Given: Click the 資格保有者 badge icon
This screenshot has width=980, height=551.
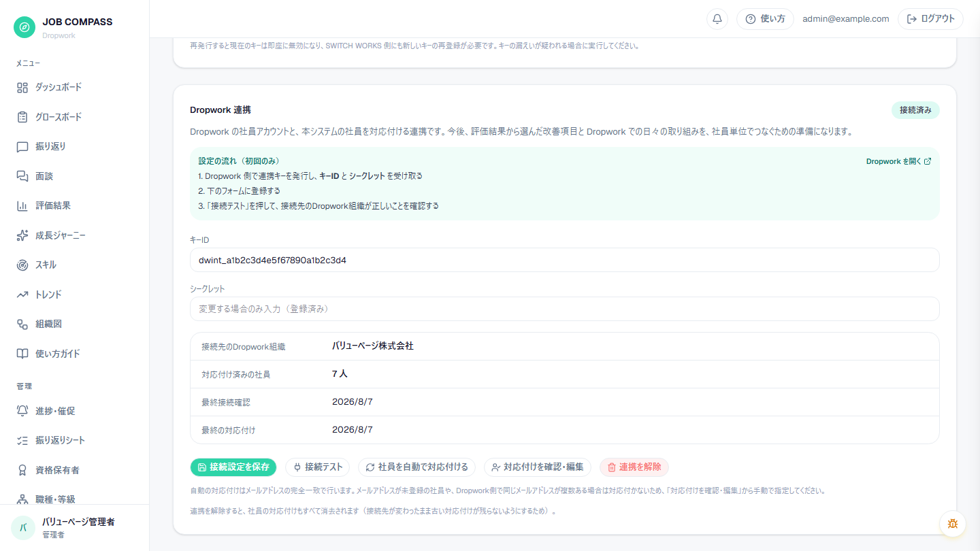Looking at the screenshot, I should 22,470.
